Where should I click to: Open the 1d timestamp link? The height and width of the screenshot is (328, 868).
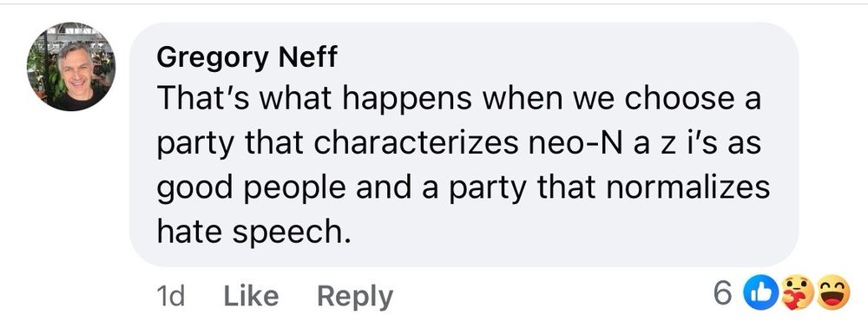(x=170, y=296)
